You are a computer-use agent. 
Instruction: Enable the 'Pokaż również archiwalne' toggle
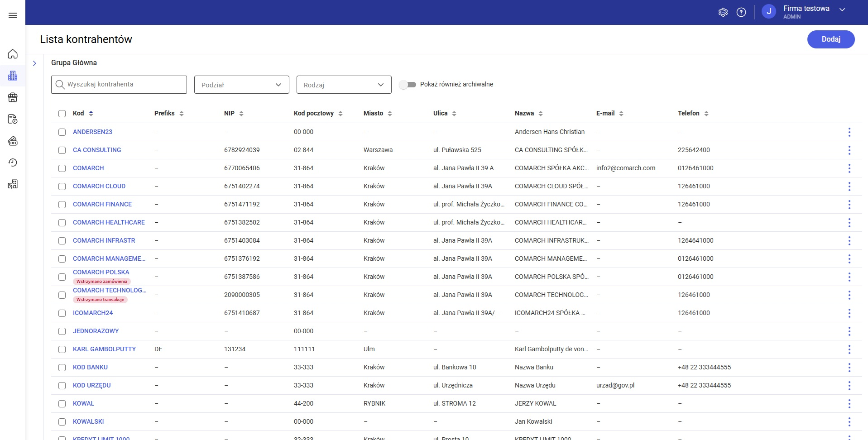[408, 85]
